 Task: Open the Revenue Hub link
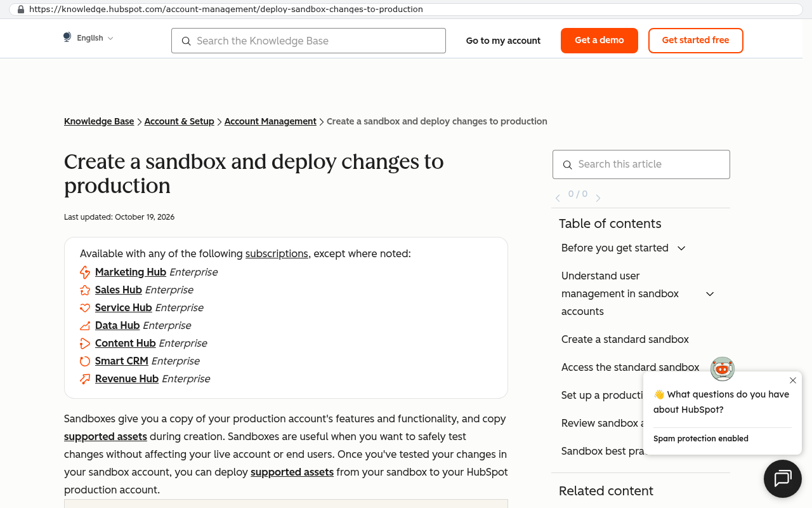click(127, 379)
